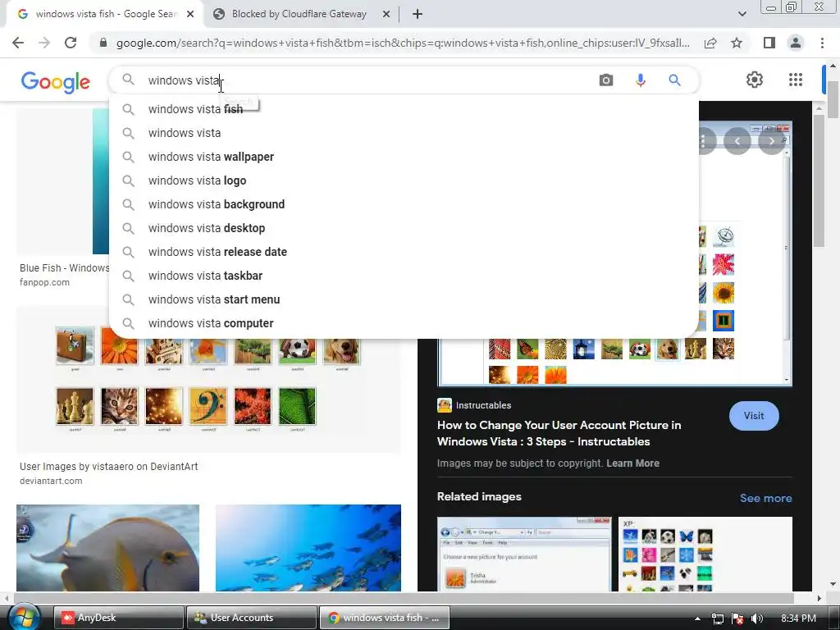Reload the page with the refresh icon
The height and width of the screenshot is (630, 840).
(71, 43)
